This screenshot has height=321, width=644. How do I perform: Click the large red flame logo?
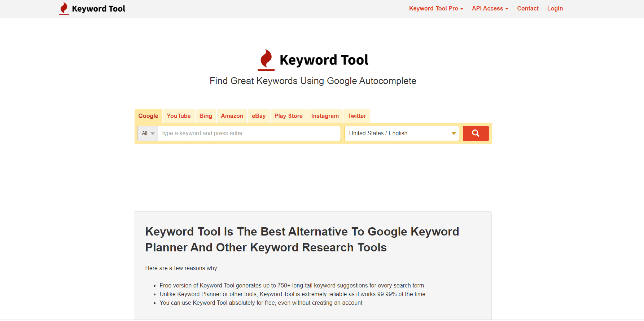266,60
